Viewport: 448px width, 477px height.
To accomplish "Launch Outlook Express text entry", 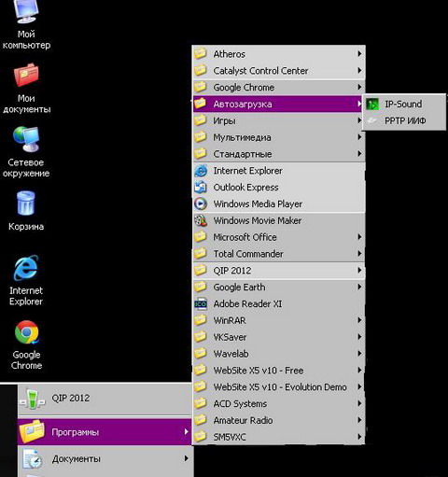I will point(245,188).
